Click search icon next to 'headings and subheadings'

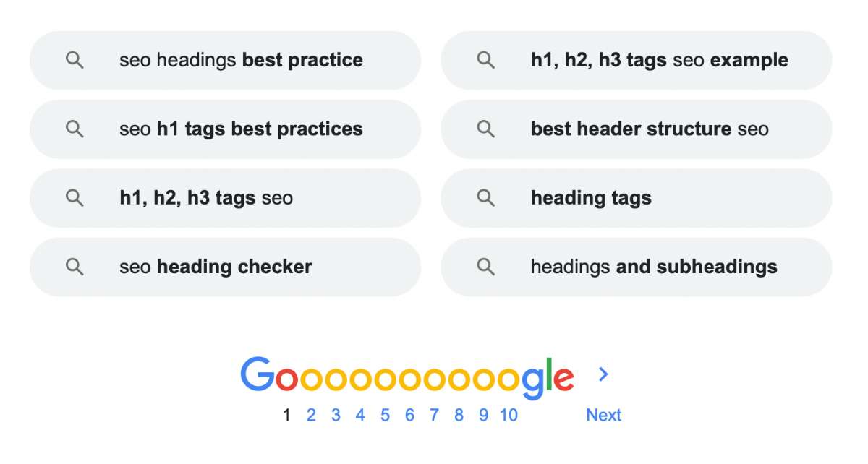tap(486, 267)
